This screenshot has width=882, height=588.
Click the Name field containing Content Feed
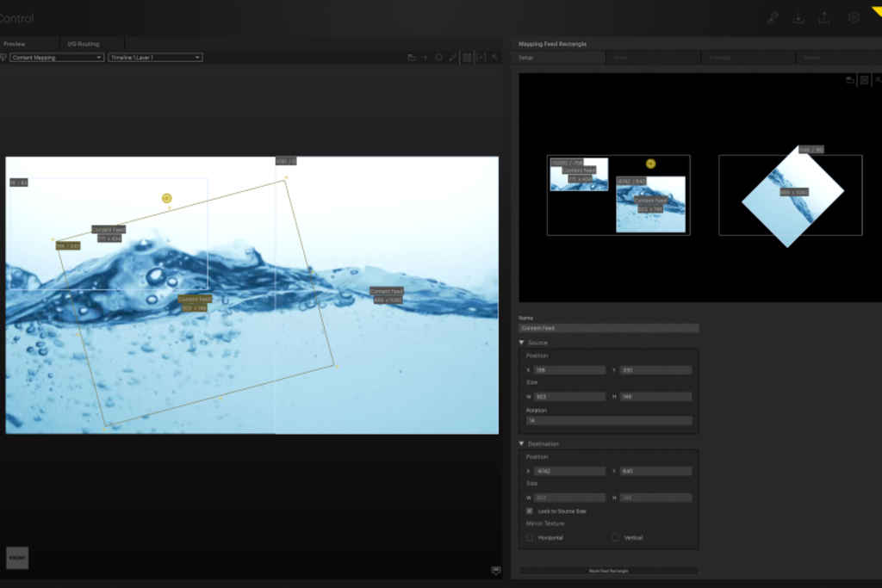(609, 328)
